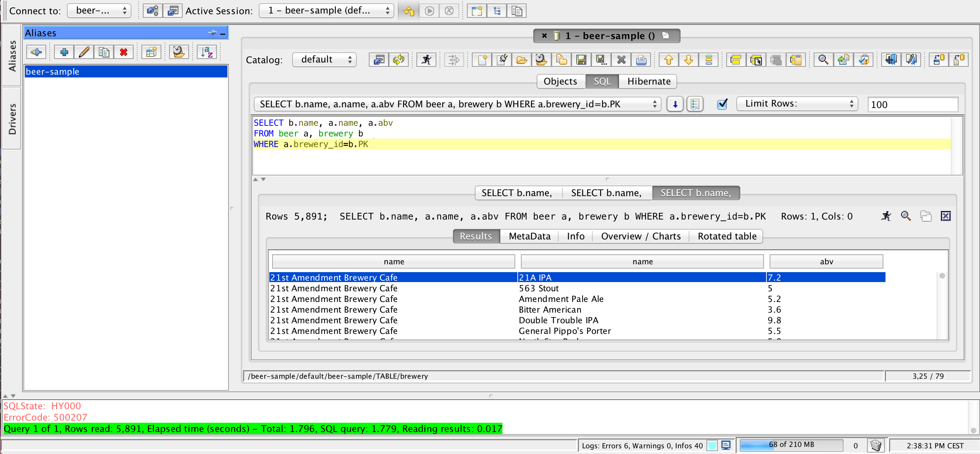Open the Info result tab

(x=576, y=236)
